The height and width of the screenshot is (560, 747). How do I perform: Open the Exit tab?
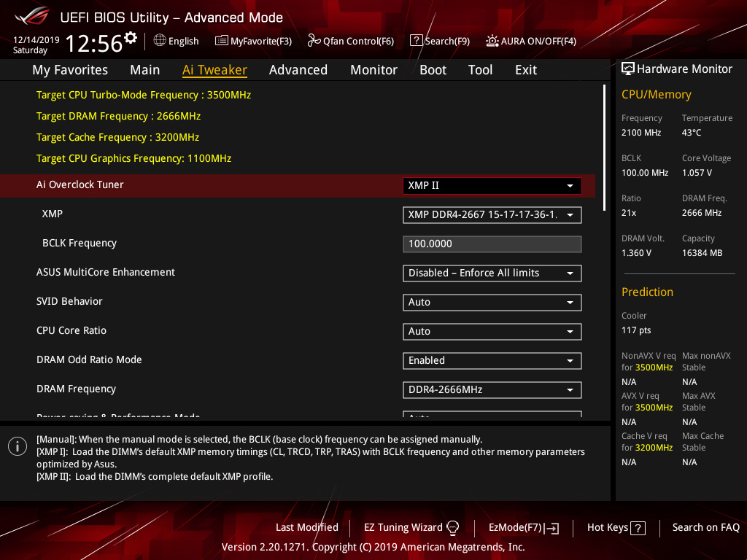[526, 70]
